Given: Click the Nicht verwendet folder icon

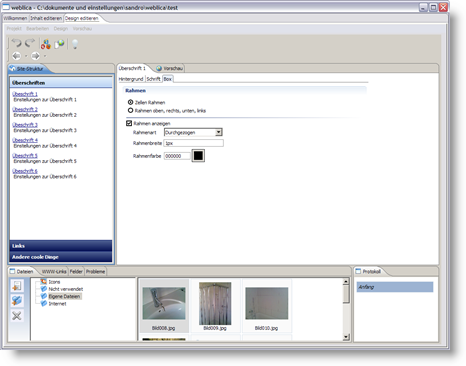Looking at the screenshot, I should pyautogui.click(x=43, y=289).
